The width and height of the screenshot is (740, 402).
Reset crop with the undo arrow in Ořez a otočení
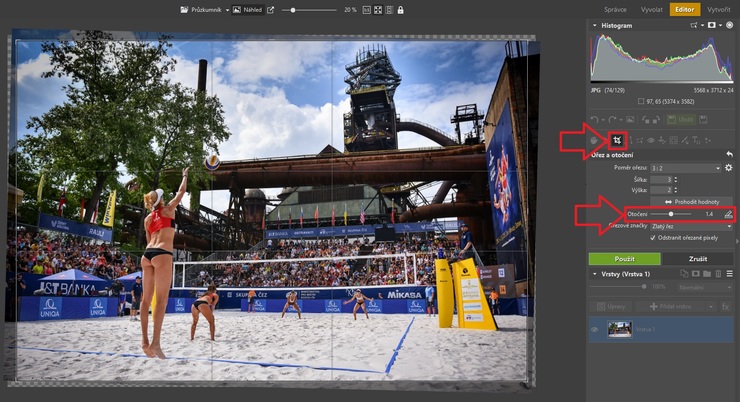(x=729, y=154)
